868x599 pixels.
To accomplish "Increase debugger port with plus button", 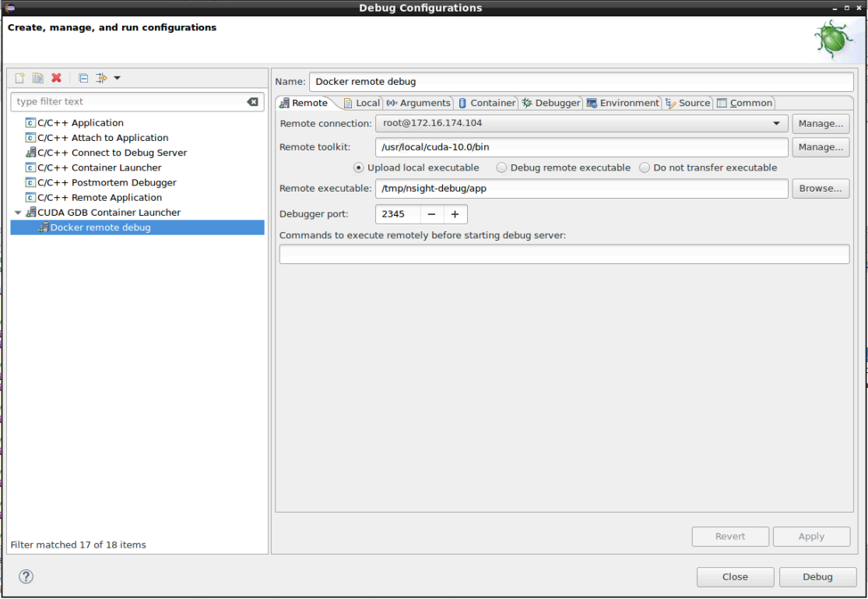I will [x=455, y=214].
